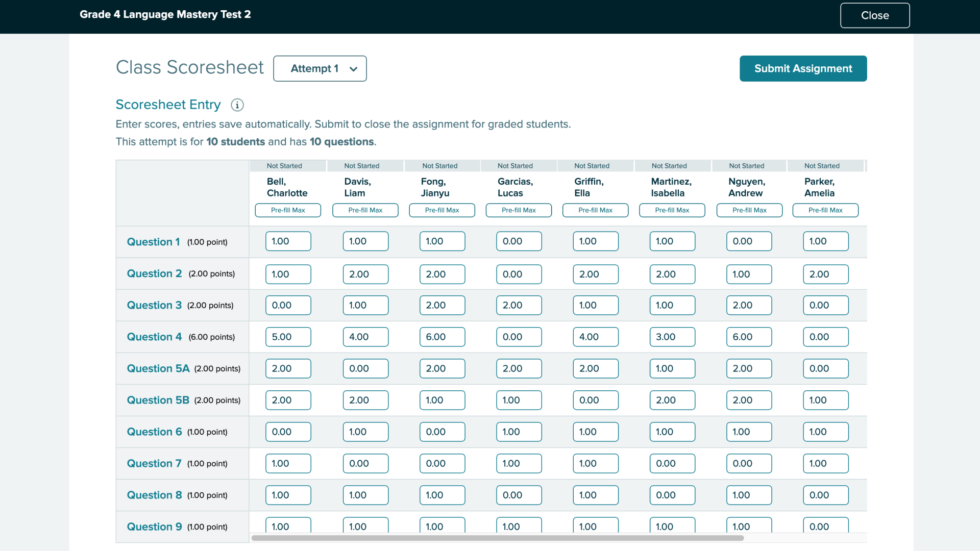Edit Bell's Question 1 score field

pyautogui.click(x=288, y=241)
